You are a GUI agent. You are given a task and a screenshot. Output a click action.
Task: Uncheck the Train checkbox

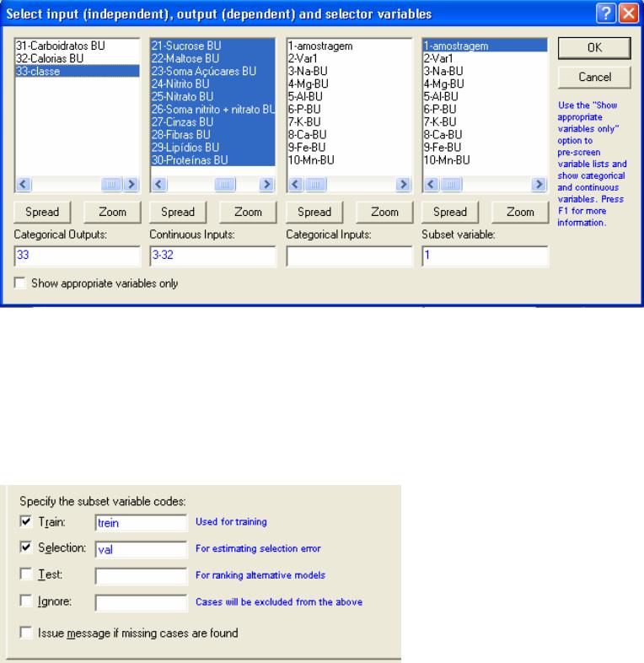click(26, 521)
